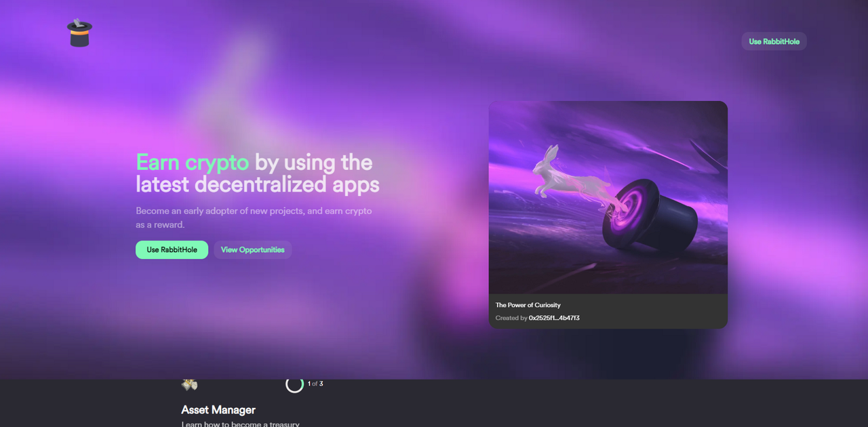Click the green Use RabbitHole hero button
The image size is (868, 427).
point(172,249)
